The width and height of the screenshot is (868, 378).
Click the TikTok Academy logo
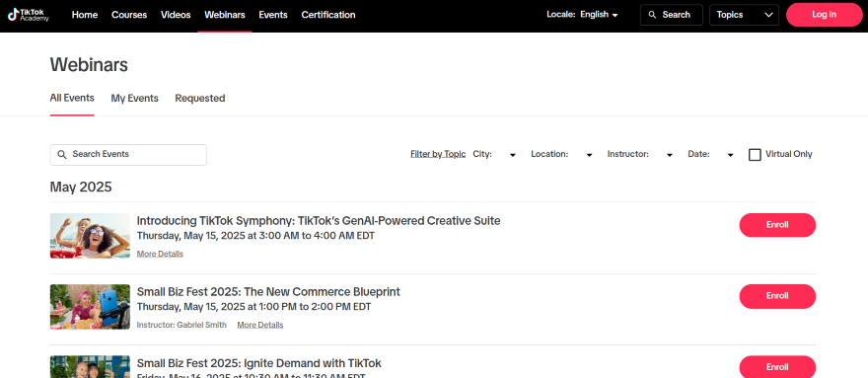point(29,15)
